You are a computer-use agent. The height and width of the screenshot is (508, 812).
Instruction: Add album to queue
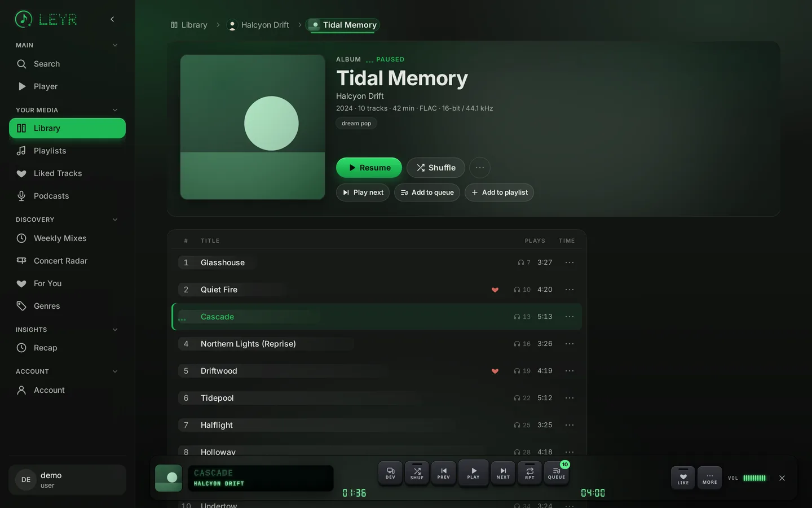pyautogui.click(x=427, y=192)
